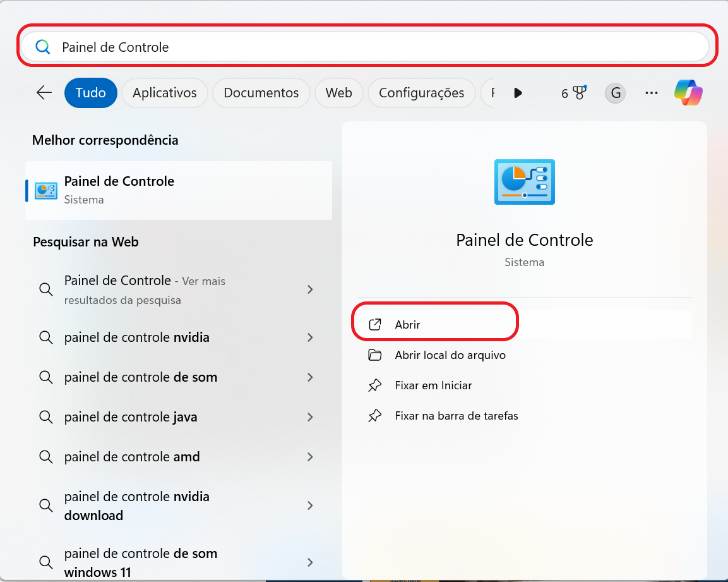Expand chevron for painel de controle nvidia
The height and width of the screenshot is (582, 728).
point(310,337)
